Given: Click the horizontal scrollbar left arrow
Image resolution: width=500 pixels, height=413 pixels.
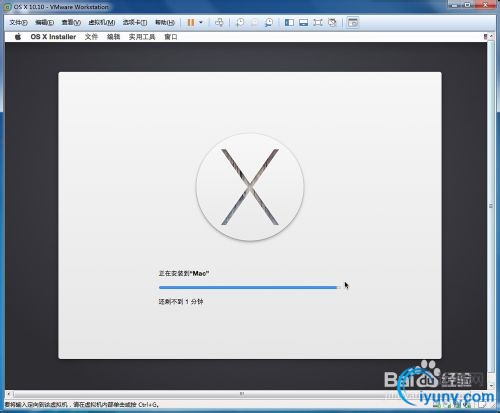Looking at the screenshot, I should click(9, 394).
